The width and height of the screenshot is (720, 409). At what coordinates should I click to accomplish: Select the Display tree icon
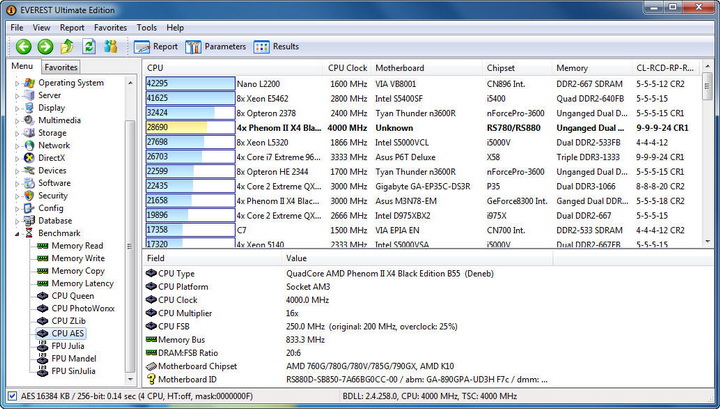tap(29, 108)
